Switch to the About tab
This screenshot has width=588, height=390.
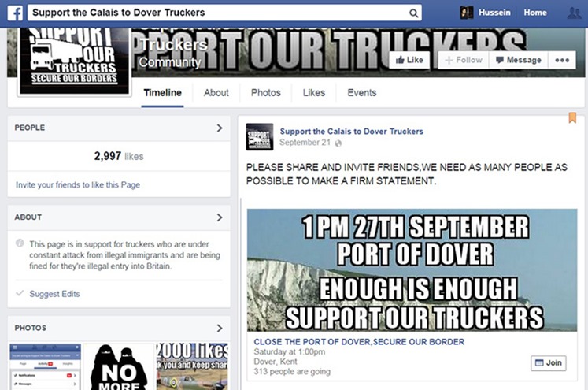(216, 93)
